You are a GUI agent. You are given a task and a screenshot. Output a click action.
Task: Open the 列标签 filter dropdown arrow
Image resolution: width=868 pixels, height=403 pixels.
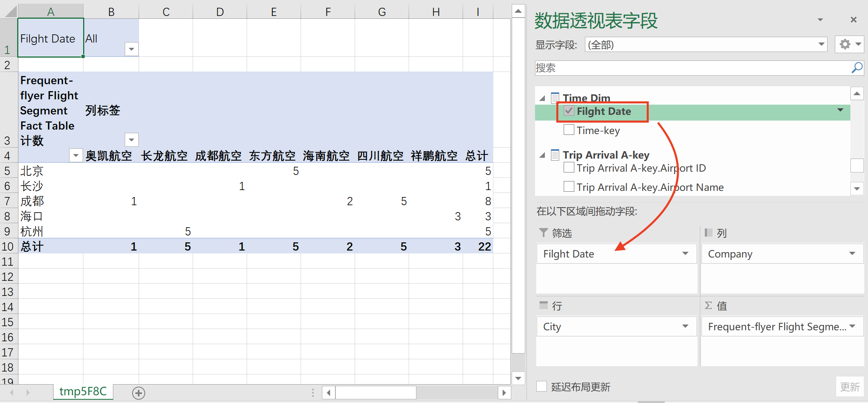pyautogui.click(x=132, y=140)
